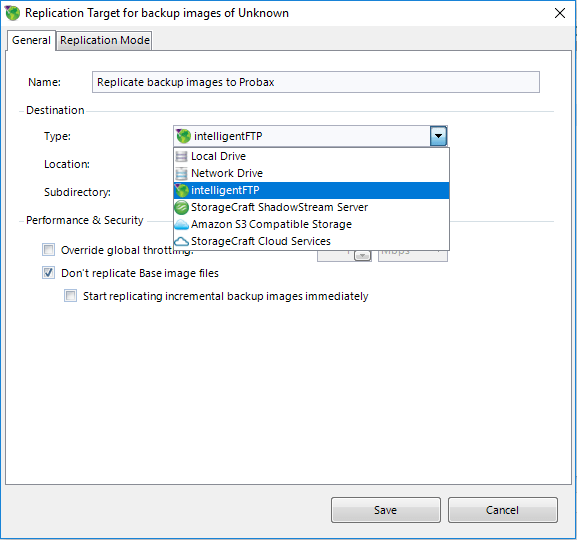Click the StorageCraft ShadowStream Server green icon

[x=181, y=207]
